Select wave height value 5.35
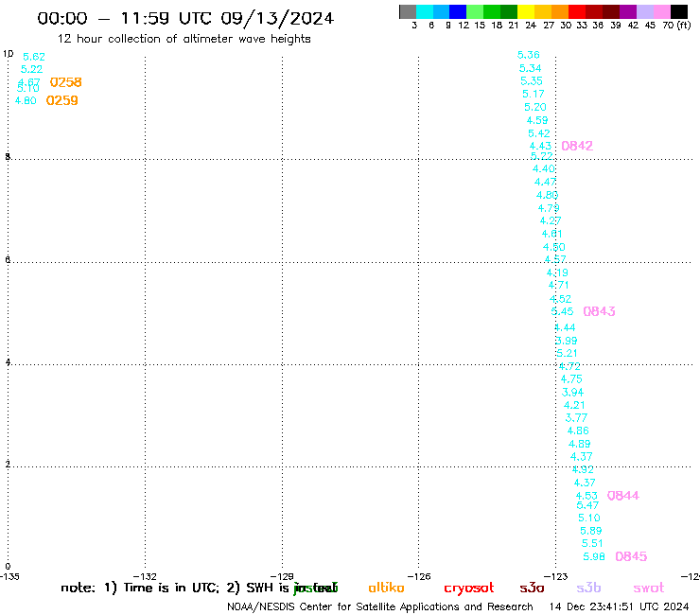 click(532, 80)
